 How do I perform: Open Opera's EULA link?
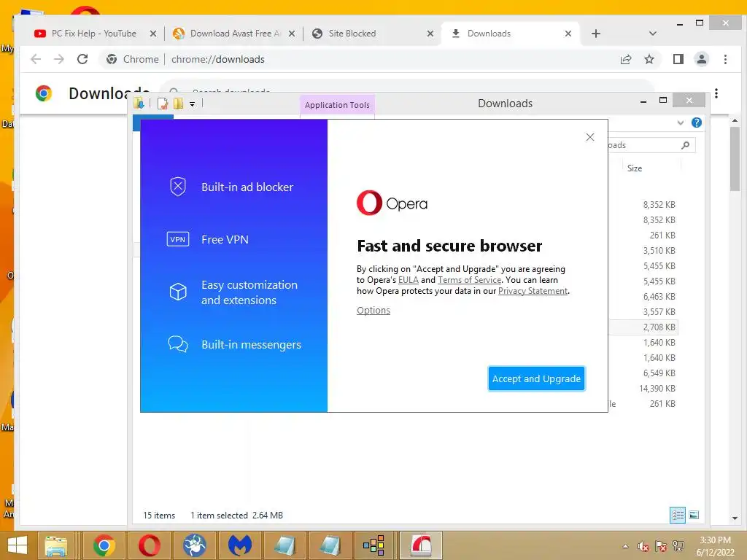(x=409, y=280)
